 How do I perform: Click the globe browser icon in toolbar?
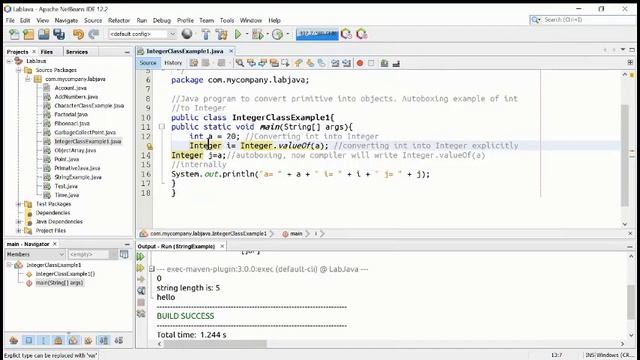click(187, 34)
